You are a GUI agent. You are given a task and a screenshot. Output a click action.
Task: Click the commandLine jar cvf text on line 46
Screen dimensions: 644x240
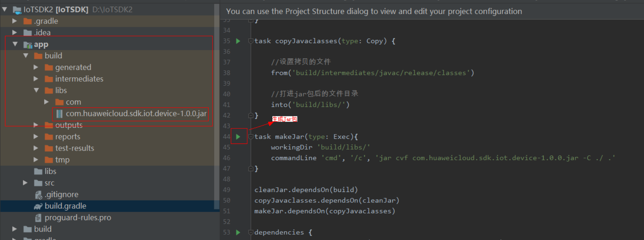(443, 158)
